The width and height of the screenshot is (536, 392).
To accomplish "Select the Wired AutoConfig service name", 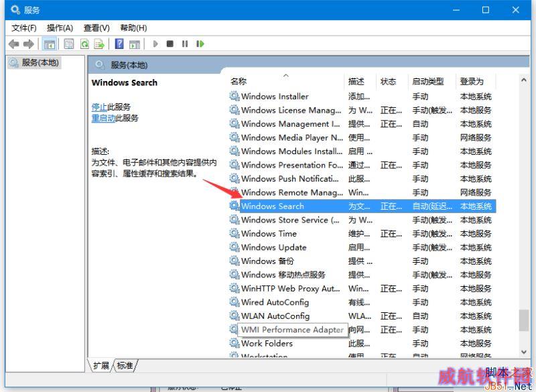I will (275, 302).
